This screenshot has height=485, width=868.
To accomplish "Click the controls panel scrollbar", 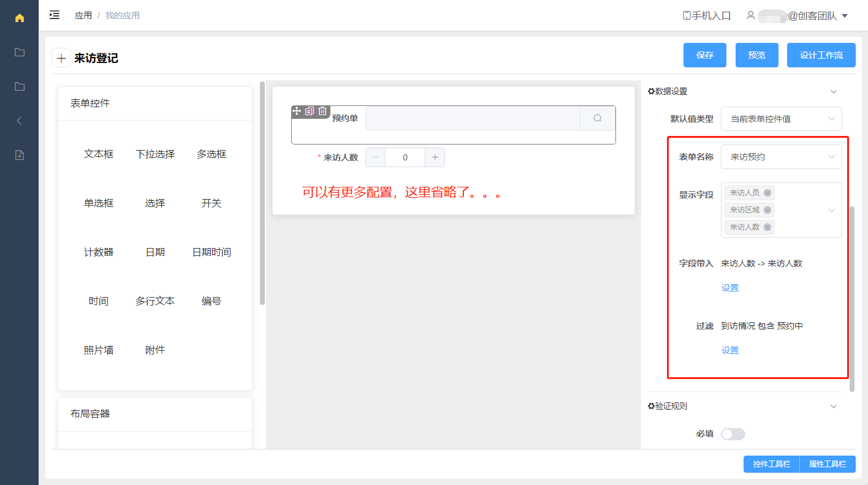I will [x=262, y=193].
